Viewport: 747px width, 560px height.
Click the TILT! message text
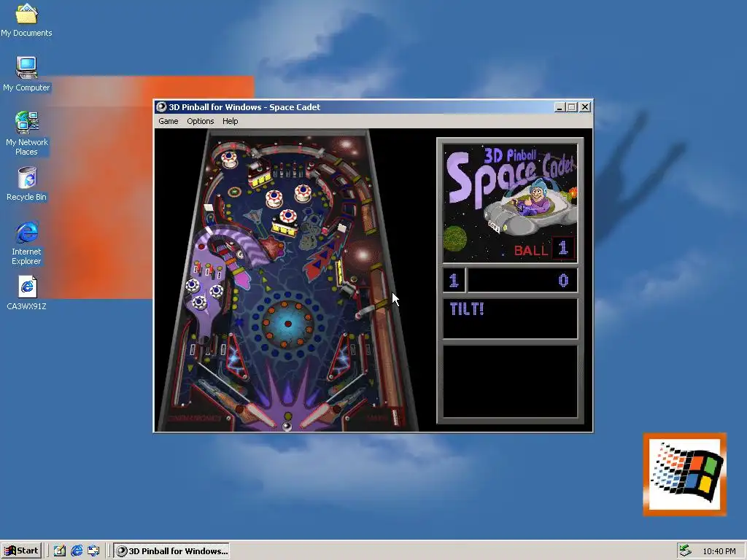click(x=467, y=309)
